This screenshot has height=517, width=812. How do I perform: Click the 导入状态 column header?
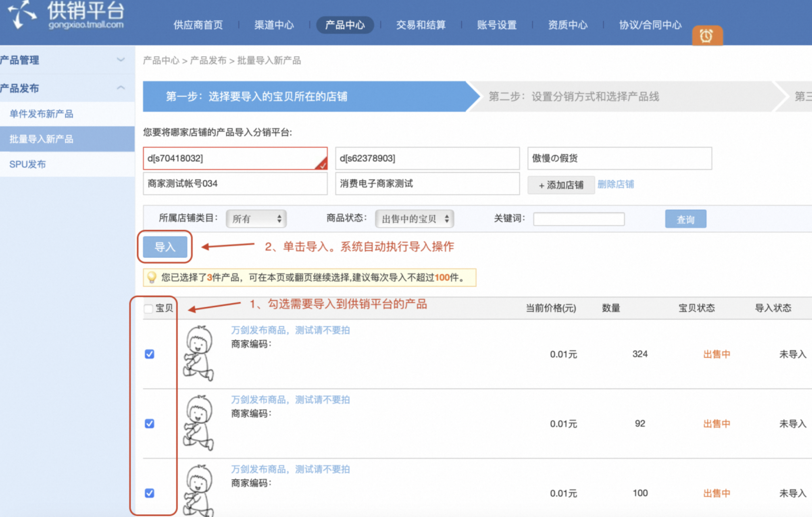773,308
